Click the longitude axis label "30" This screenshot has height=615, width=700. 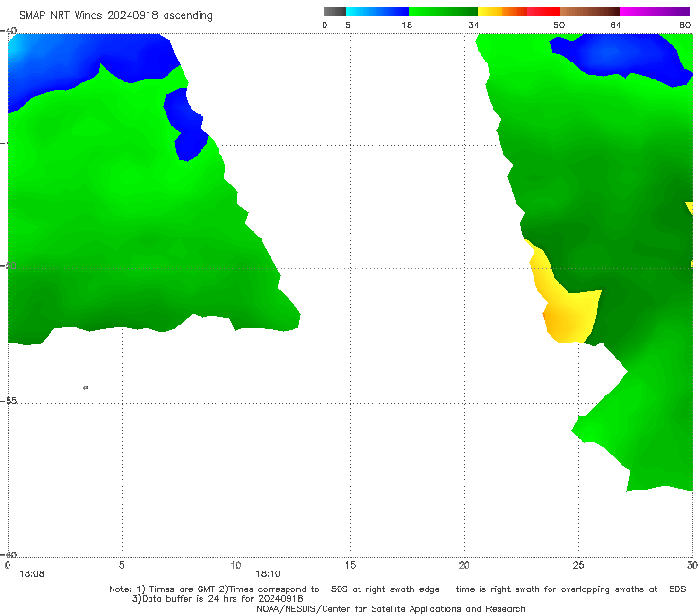[x=692, y=566]
